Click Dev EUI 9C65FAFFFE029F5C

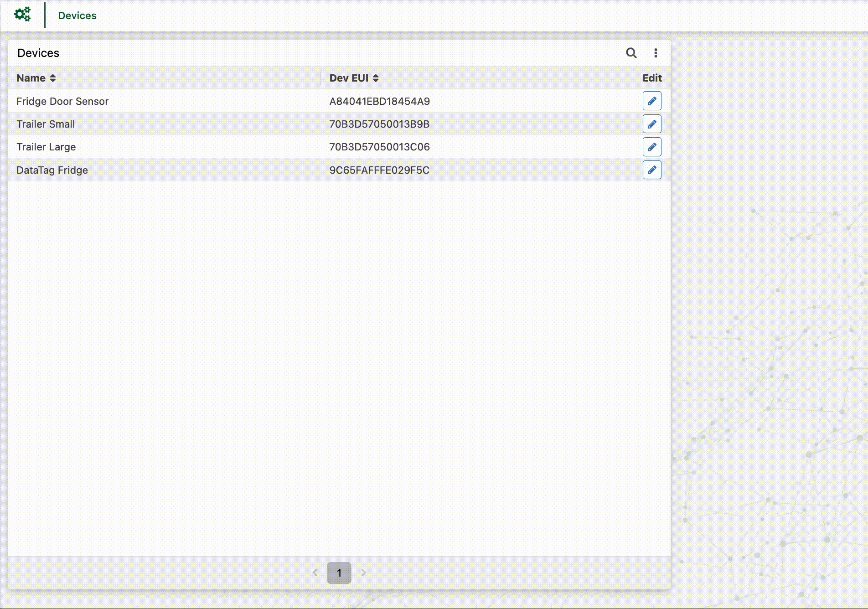pyautogui.click(x=379, y=170)
